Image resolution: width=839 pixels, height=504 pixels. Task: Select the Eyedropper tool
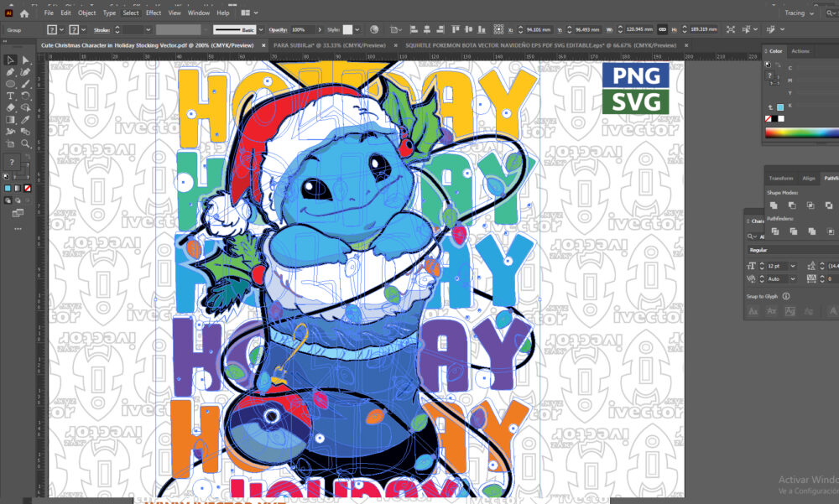pyautogui.click(x=25, y=120)
